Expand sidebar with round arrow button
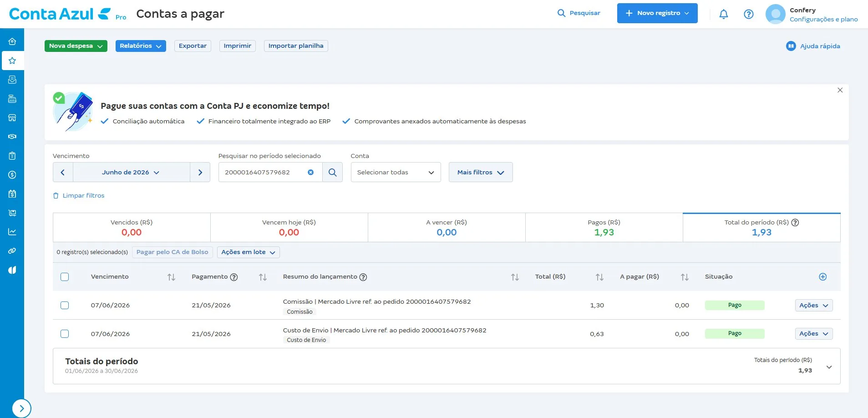 [x=21, y=408]
